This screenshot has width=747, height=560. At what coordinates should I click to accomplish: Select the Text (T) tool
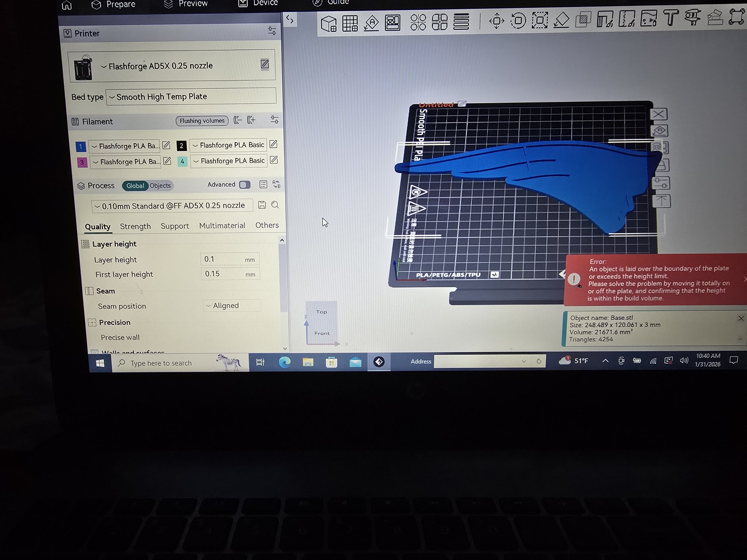tap(670, 18)
